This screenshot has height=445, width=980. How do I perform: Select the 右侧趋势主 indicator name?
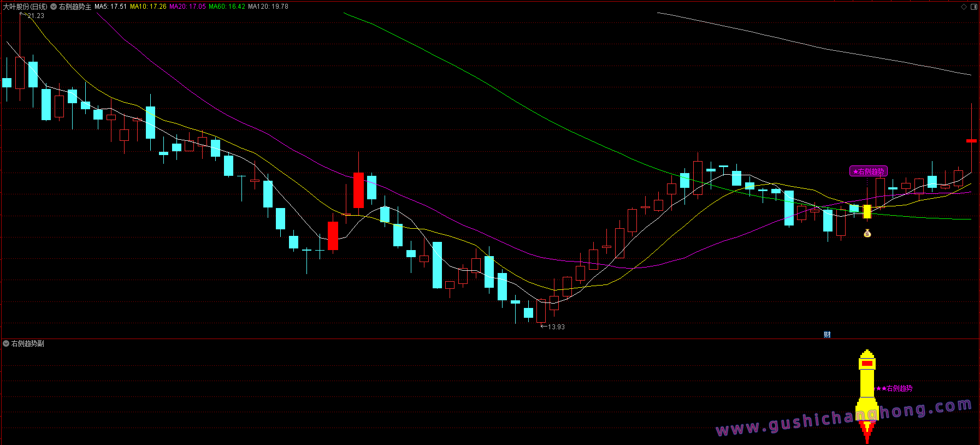(75, 7)
